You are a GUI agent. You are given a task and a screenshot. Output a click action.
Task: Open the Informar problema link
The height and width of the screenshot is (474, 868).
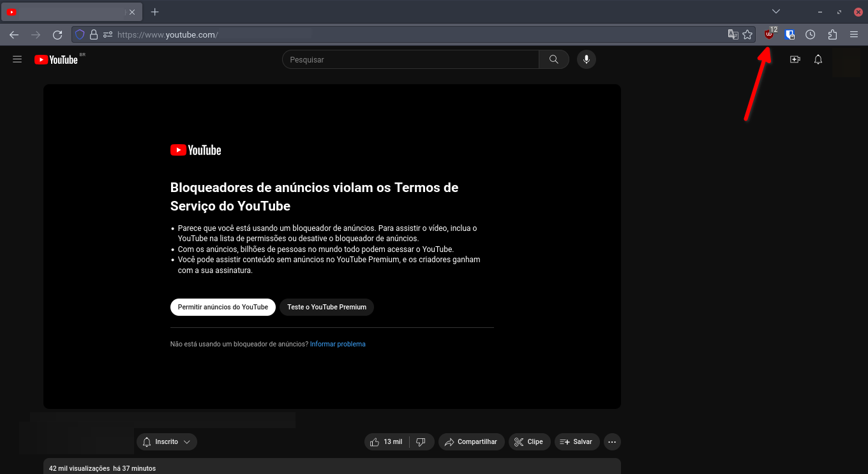[x=338, y=344]
